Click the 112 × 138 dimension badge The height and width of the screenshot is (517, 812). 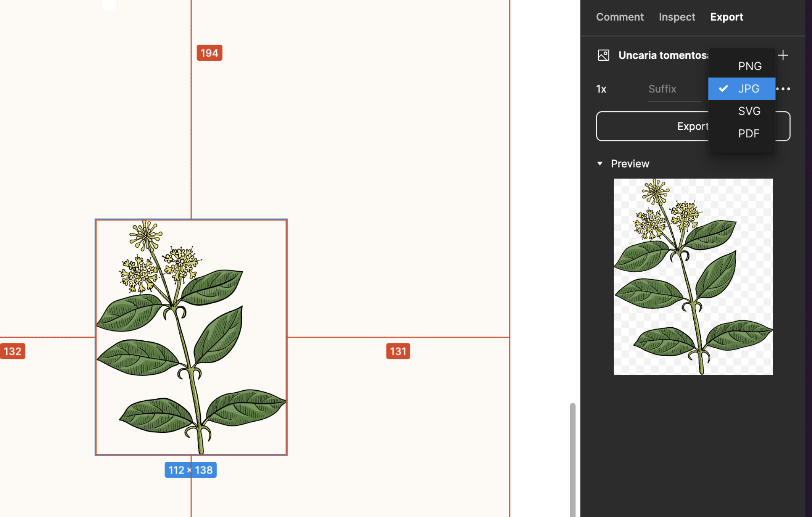tap(190, 469)
